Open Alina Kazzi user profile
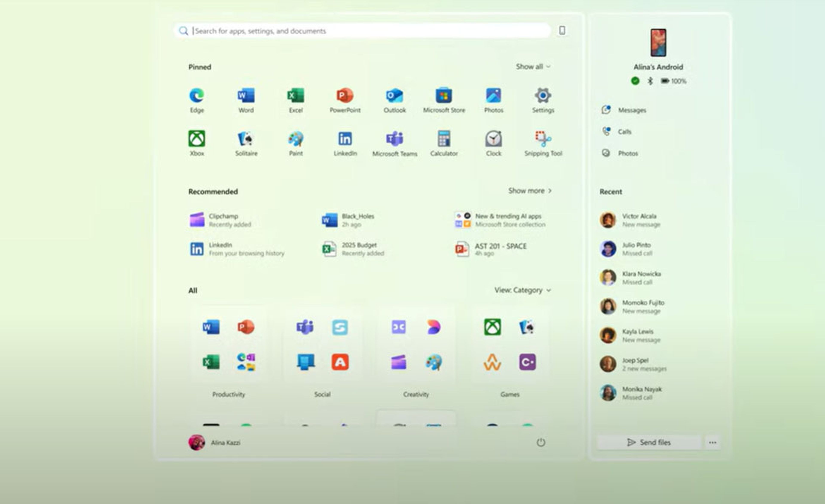The image size is (825, 504). tap(214, 442)
